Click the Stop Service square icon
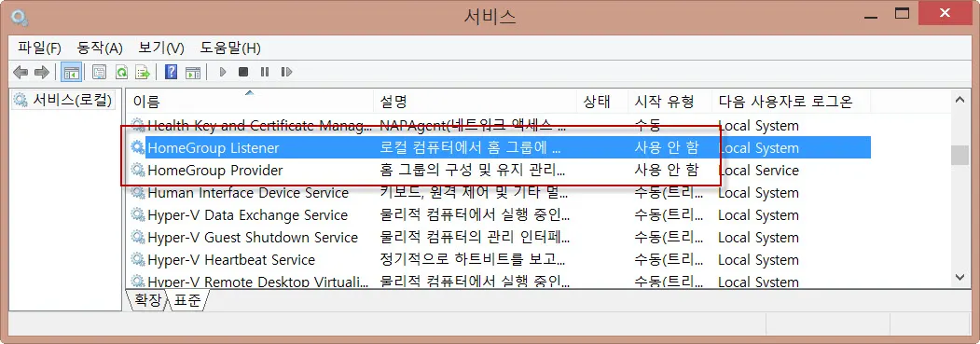The width and height of the screenshot is (980, 344). (x=243, y=73)
